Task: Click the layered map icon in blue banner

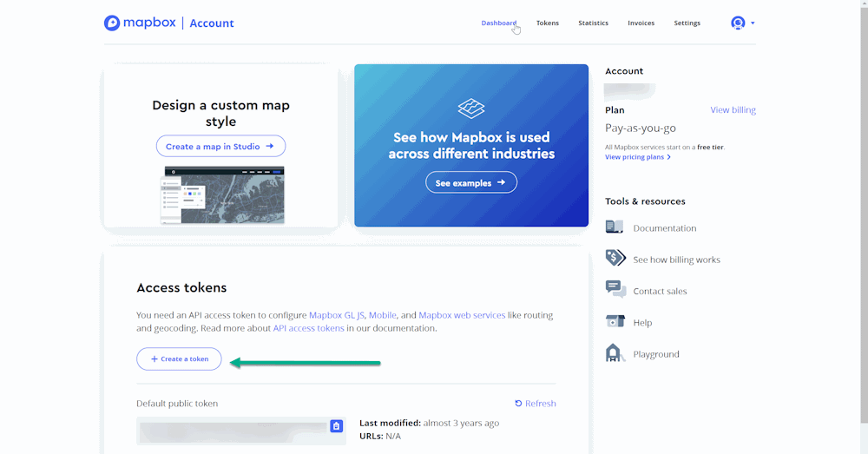Action: pyautogui.click(x=471, y=109)
